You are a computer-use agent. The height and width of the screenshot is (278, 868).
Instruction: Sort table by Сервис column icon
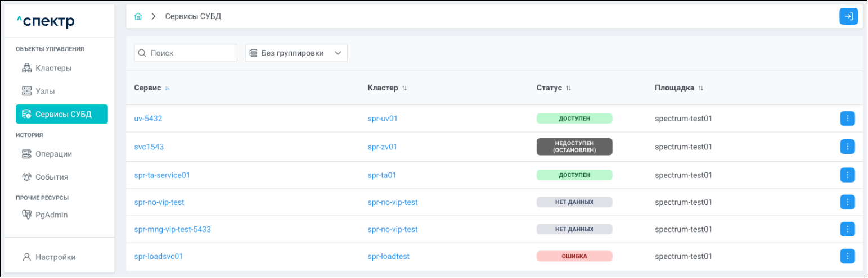pyautogui.click(x=167, y=89)
